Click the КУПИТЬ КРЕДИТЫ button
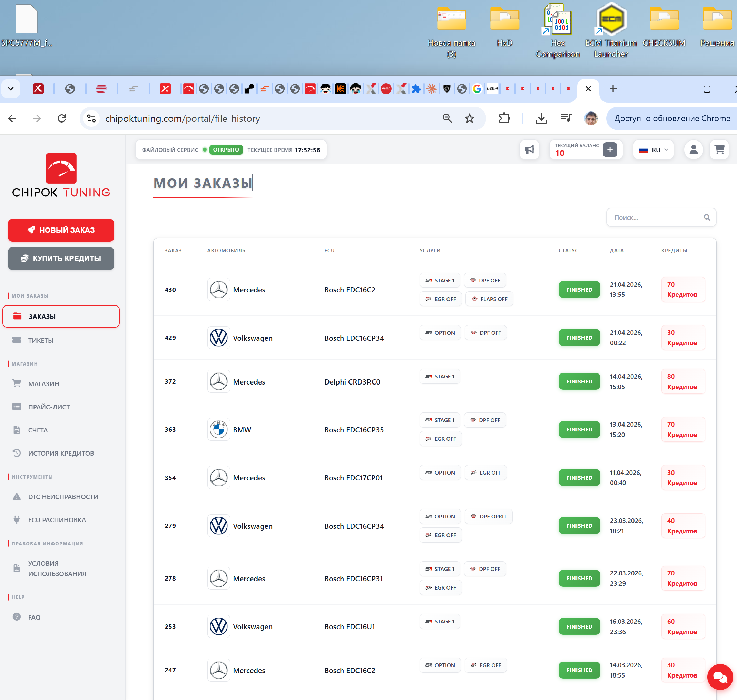The width and height of the screenshot is (737, 700). click(61, 258)
